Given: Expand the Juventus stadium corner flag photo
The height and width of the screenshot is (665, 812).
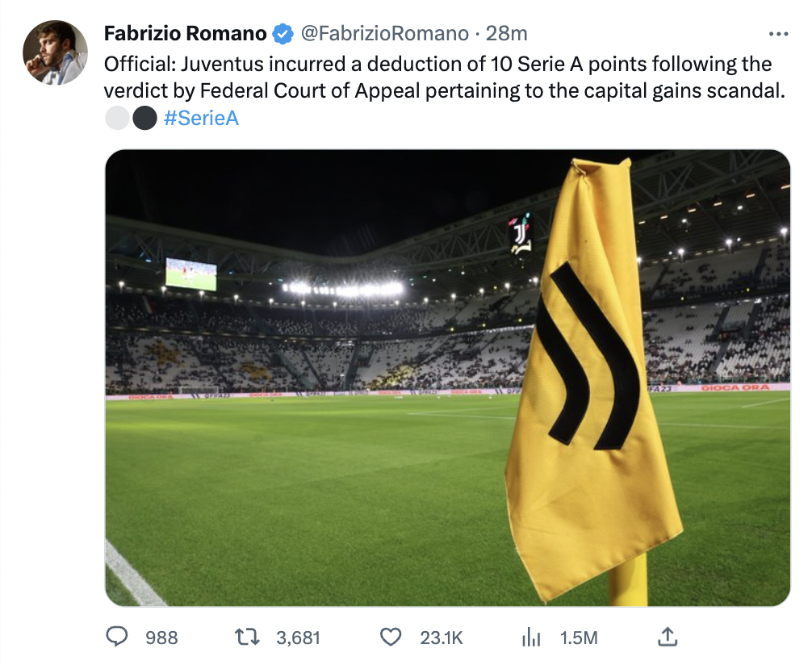Looking at the screenshot, I should (447, 378).
